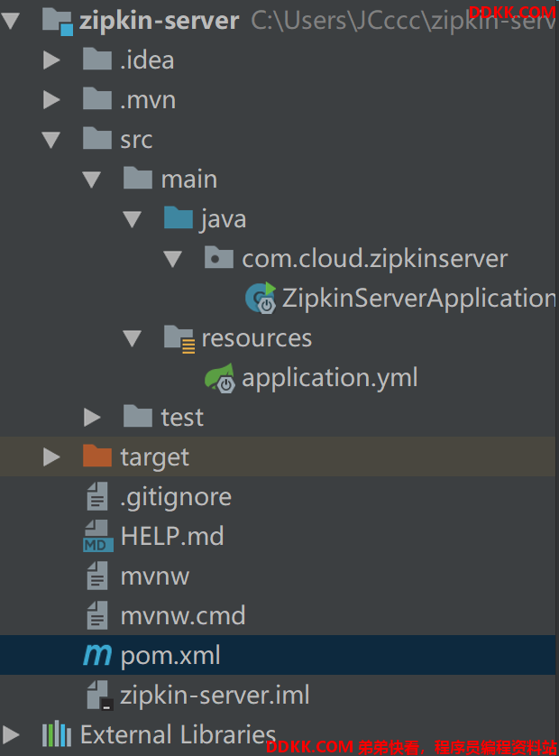
Task: Select the java folder name
Action: (x=223, y=219)
